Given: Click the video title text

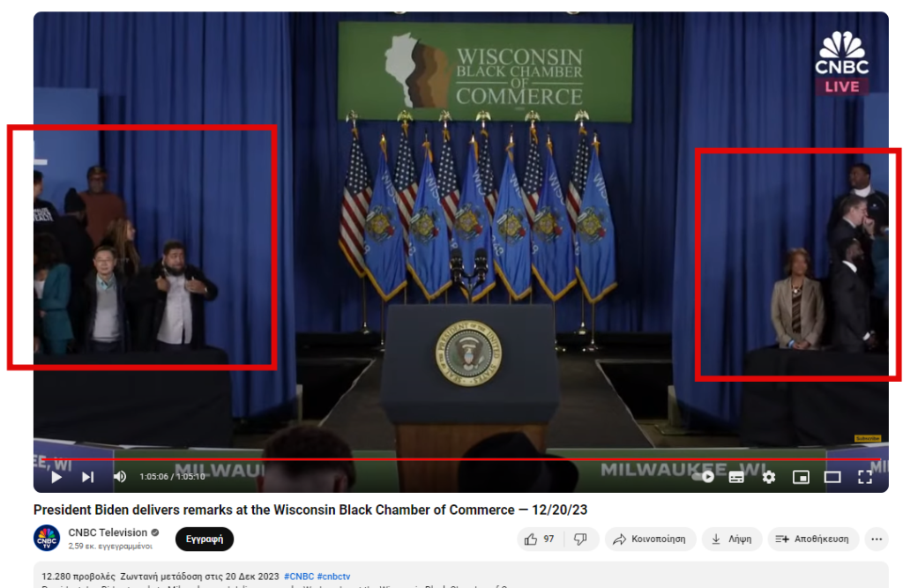Looking at the screenshot, I should [x=310, y=510].
